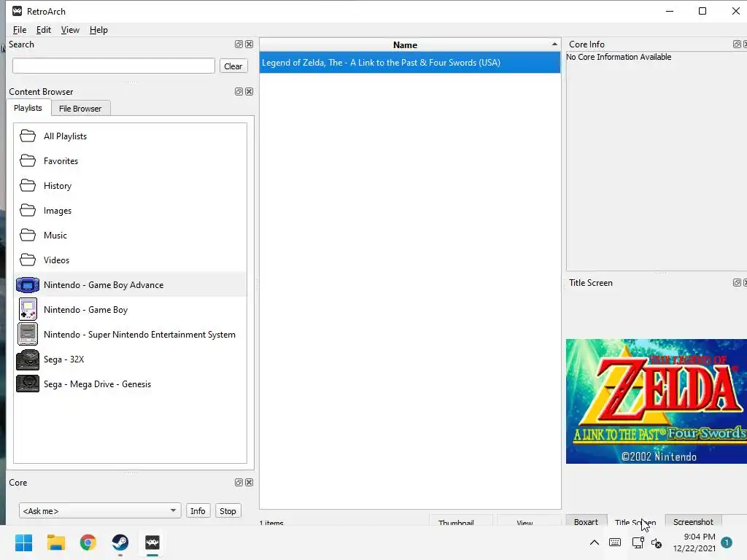Select Super Nintendo Entertainment System playlist
747x560 pixels.
click(x=130, y=334)
